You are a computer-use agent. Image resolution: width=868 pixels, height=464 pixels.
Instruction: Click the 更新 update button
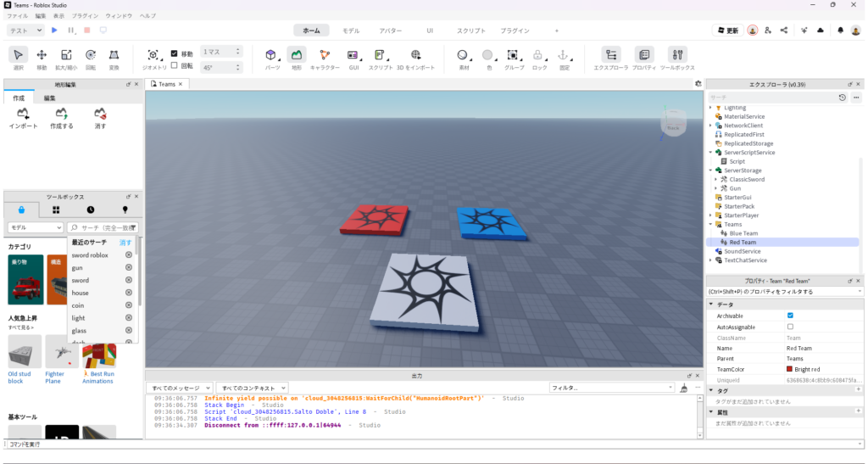pyautogui.click(x=728, y=31)
